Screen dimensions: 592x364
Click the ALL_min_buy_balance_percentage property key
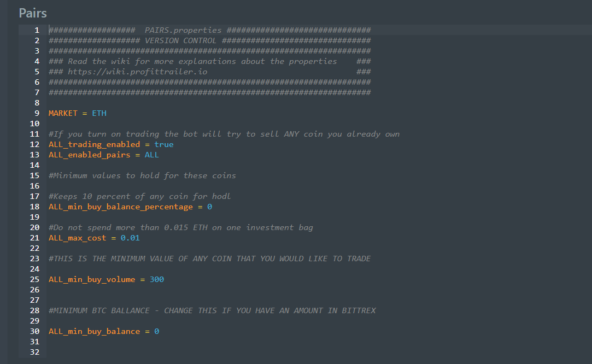(x=120, y=207)
